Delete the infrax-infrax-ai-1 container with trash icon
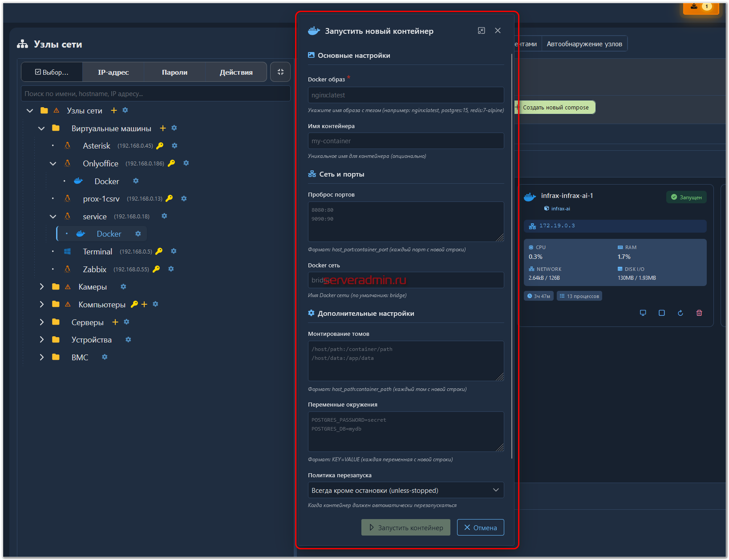Image resolution: width=729 pixels, height=560 pixels. pyautogui.click(x=699, y=313)
